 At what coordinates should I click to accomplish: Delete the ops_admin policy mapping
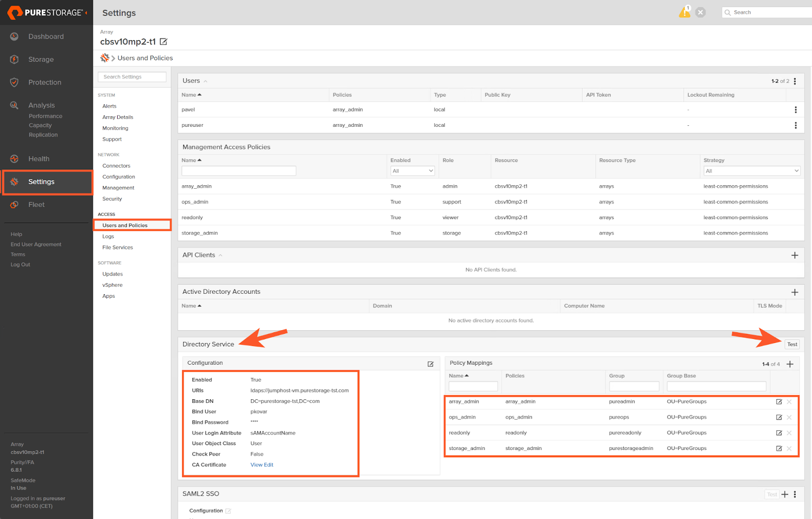click(x=789, y=418)
